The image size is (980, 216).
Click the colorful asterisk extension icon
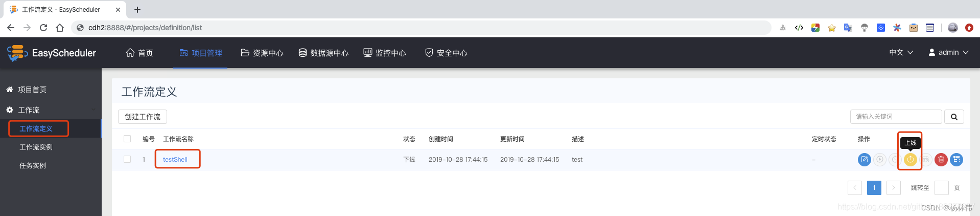click(x=897, y=28)
